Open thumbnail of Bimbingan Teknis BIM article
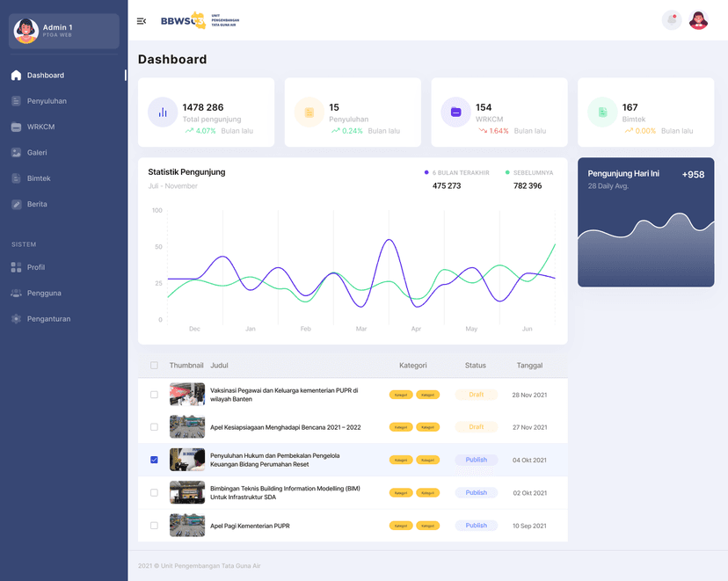728x581 pixels. [x=187, y=492]
